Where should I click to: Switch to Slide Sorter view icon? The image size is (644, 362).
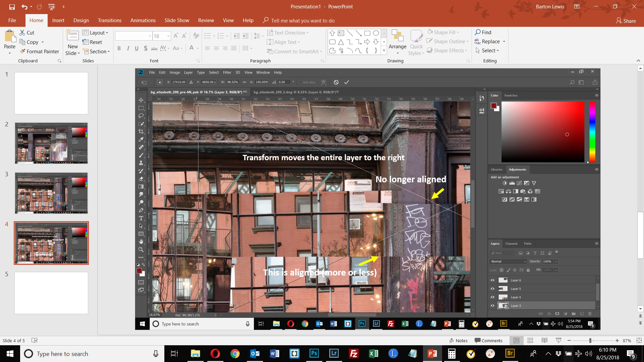(530, 341)
